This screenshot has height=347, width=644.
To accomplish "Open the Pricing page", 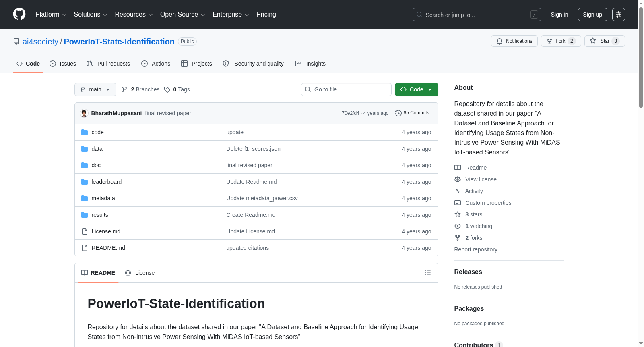I will point(266,15).
